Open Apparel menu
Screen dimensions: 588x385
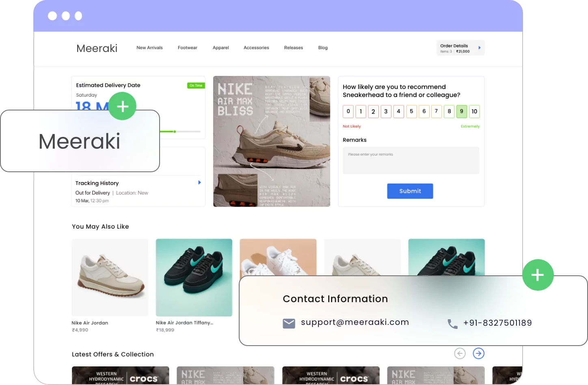tap(221, 48)
